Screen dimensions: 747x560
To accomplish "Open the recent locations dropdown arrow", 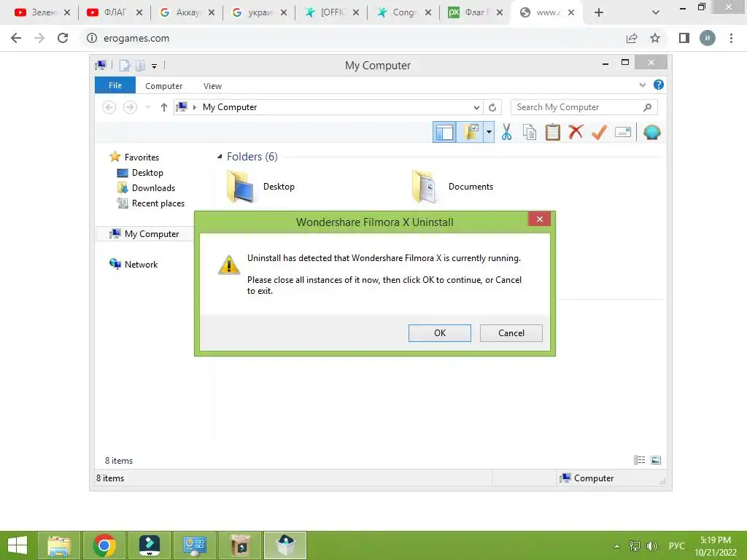I will tap(147, 107).
